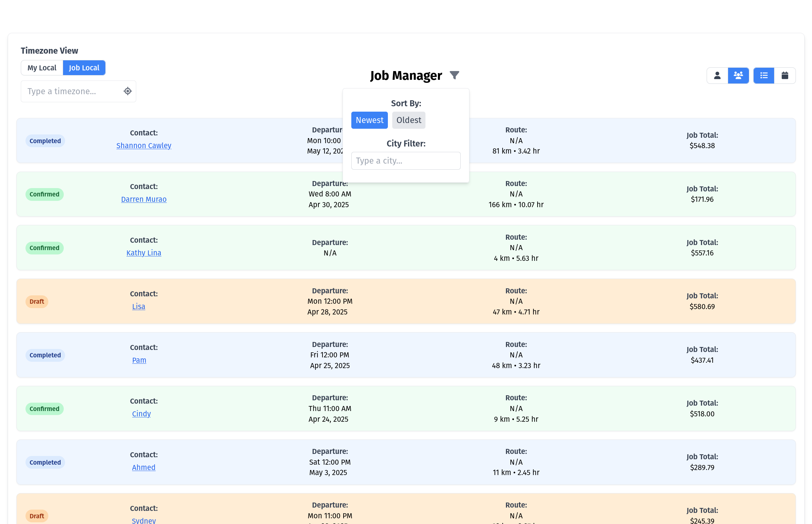
Task: Switch to list view icon
Action: (x=764, y=75)
